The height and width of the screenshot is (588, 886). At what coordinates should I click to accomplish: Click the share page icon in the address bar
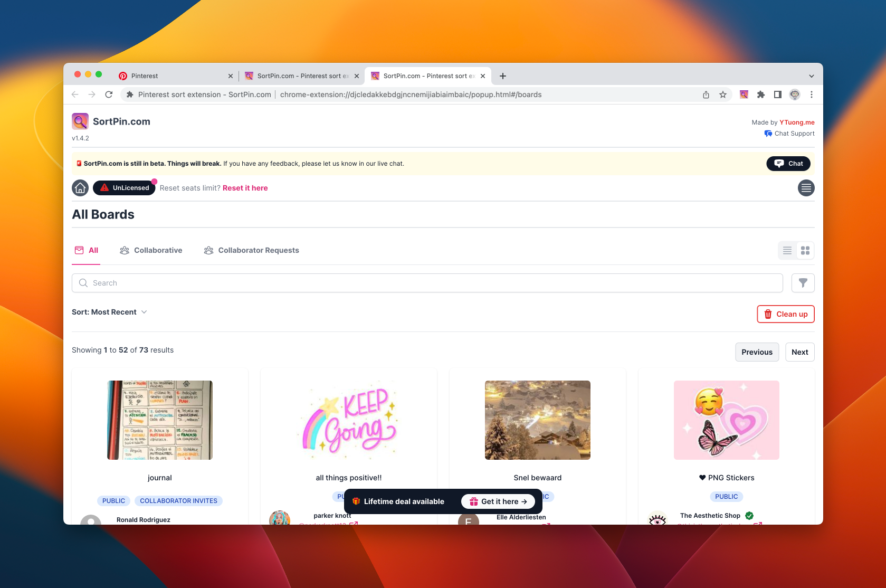point(706,94)
